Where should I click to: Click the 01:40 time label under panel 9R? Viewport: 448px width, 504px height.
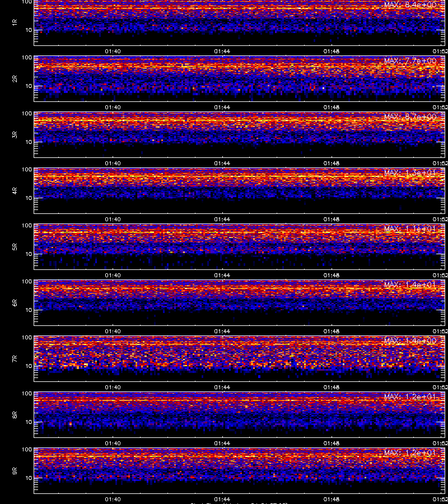tap(113, 499)
